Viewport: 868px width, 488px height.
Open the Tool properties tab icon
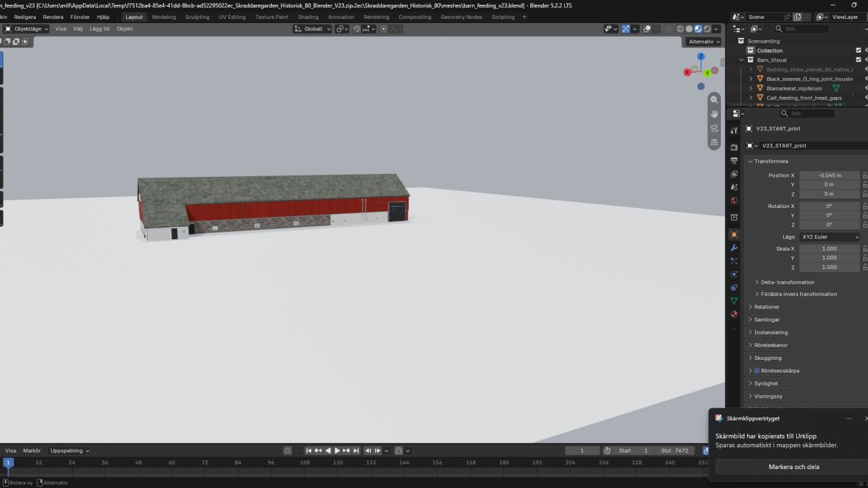[734, 130]
